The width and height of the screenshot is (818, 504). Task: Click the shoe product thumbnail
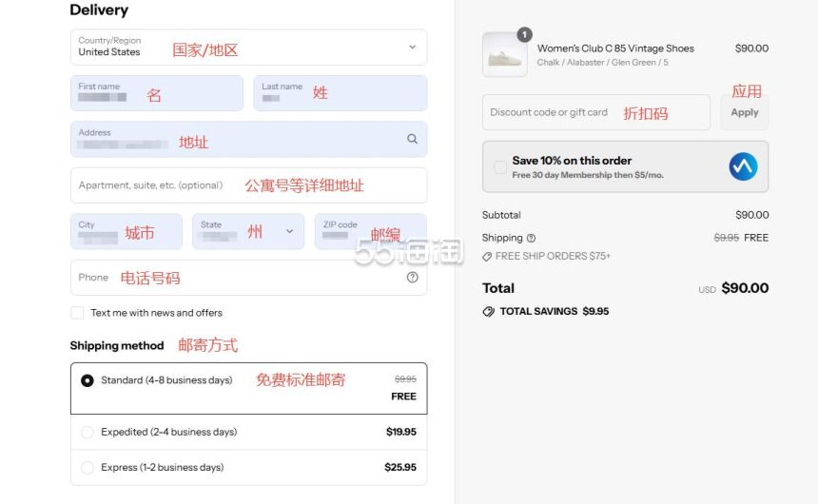(x=504, y=54)
